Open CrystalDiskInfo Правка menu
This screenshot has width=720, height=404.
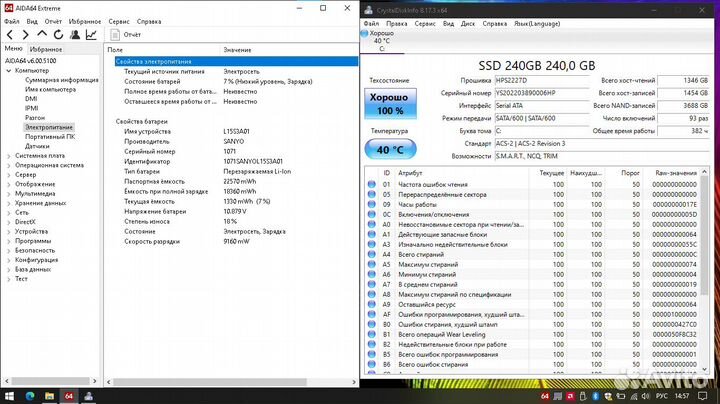tap(396, 23)
